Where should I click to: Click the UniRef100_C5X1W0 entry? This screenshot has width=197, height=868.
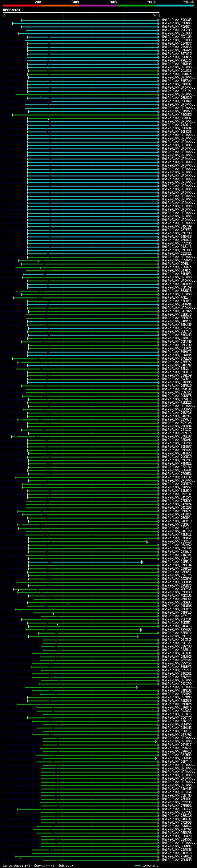pyautogui.click(x=177, y=37)
